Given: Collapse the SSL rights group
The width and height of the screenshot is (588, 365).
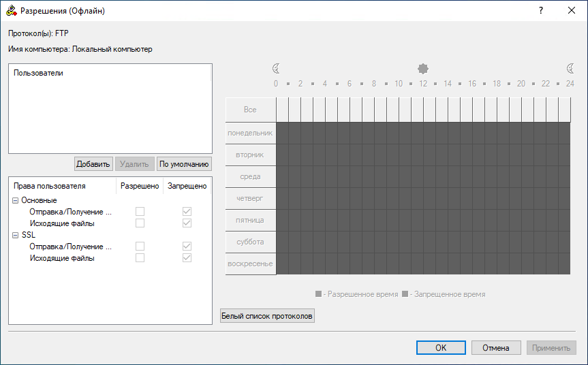Looking at the screenshot, I should pyautogui.click(x=16, y=236).
